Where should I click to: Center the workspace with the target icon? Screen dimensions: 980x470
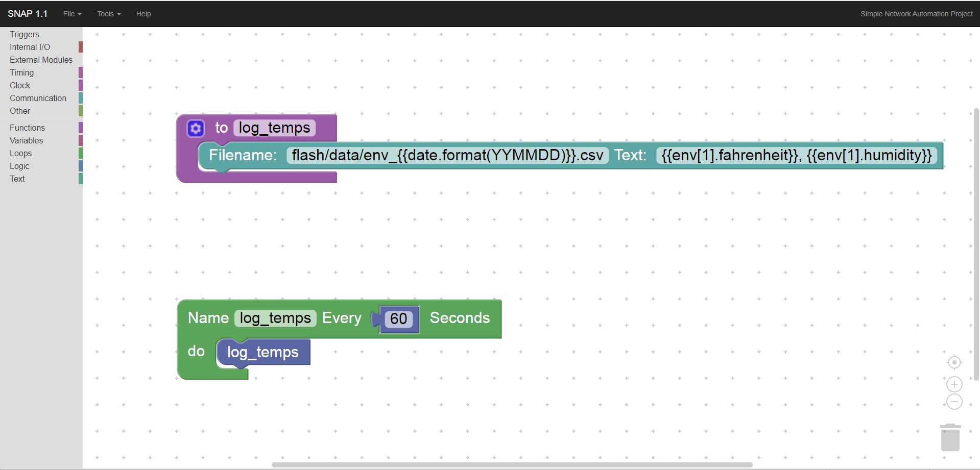pyautogui.click(x=954, y=362)
